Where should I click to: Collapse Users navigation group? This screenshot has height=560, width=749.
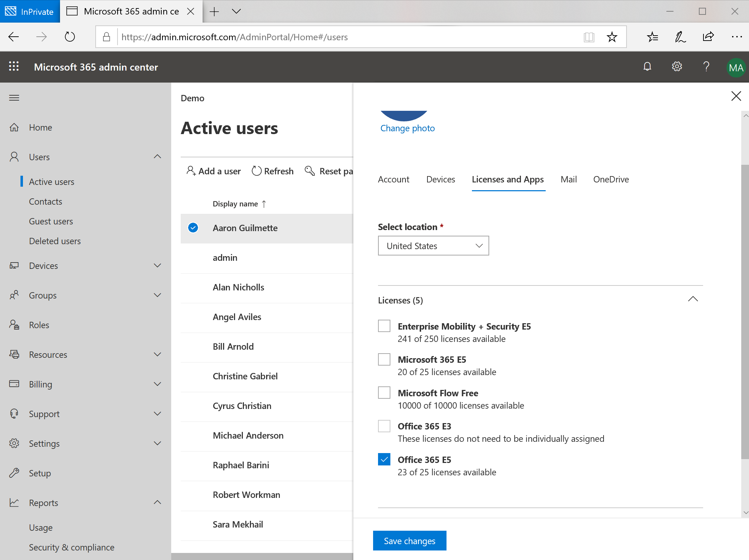[157, 157]
